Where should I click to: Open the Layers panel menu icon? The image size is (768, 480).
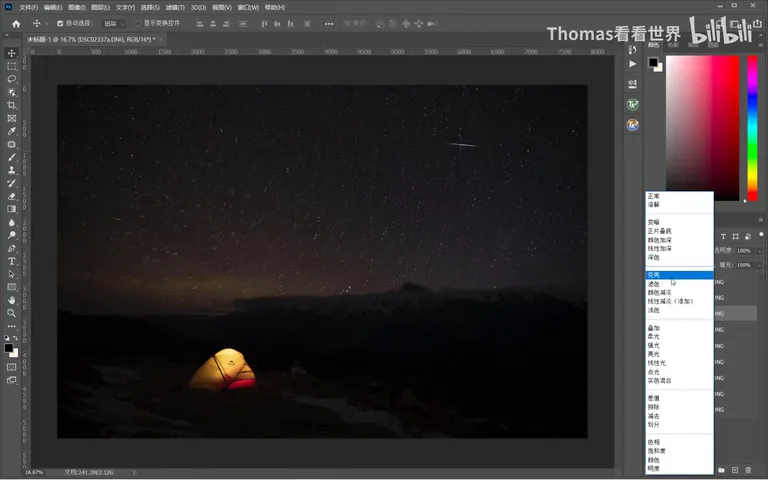click(761, 219)
